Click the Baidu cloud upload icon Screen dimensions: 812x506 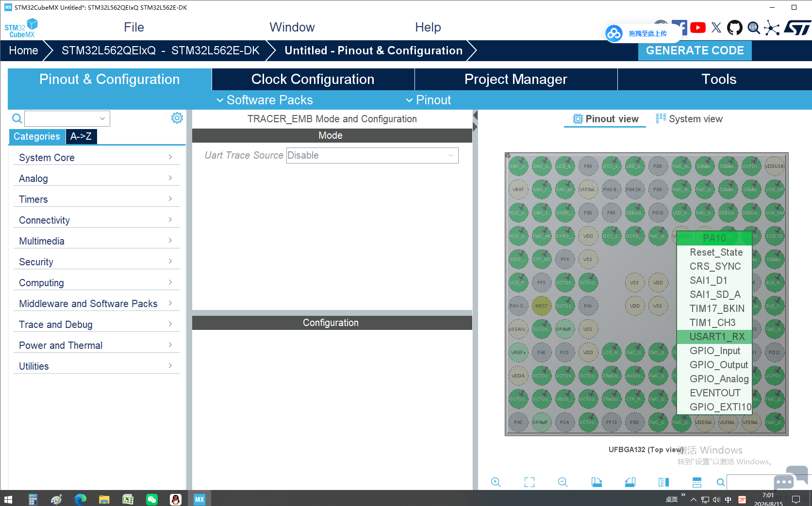(614, 33)
